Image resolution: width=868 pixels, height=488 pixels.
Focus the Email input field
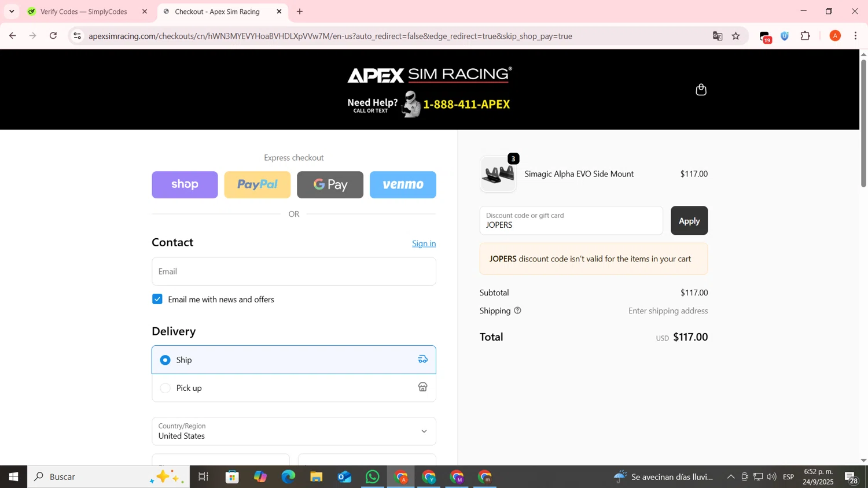pos(294,271)
